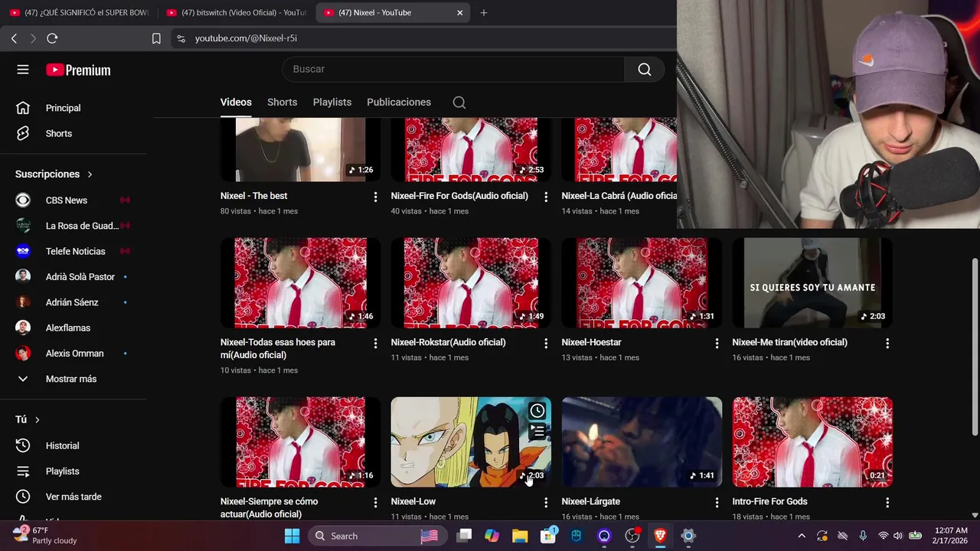The height and width of the screenshot is (551, 980).
Task: Click the Buscar search field
Action: pos(453,70)
